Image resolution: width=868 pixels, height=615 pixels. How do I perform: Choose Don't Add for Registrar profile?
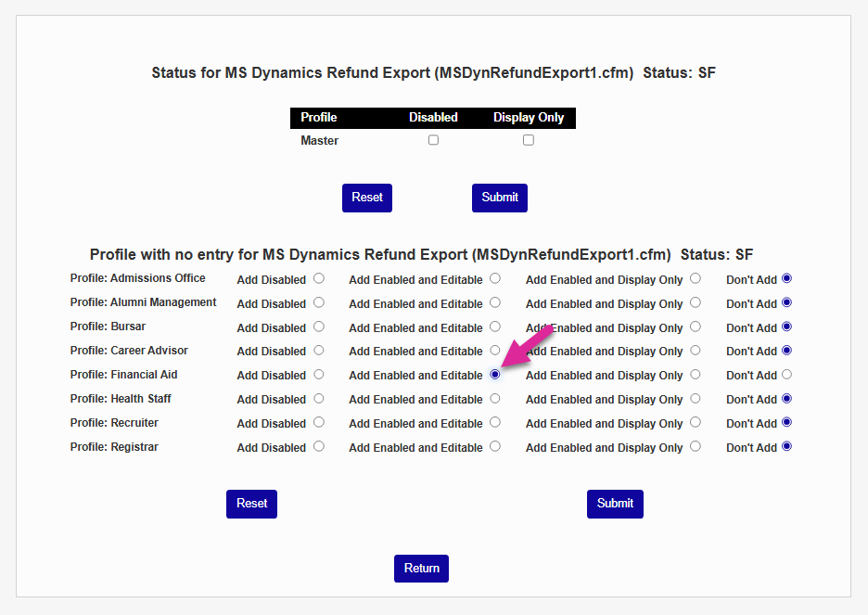pyautogui.click(x=787, y=446)
